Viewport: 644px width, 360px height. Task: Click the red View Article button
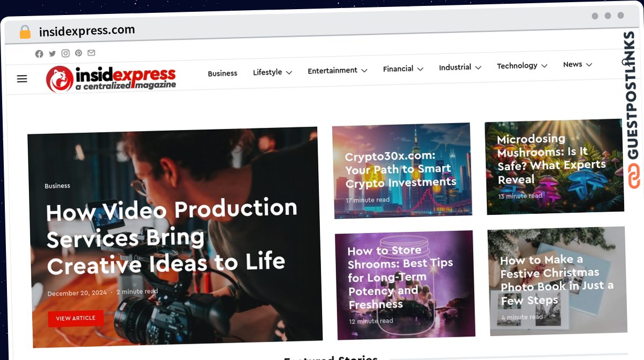point(76,318)
